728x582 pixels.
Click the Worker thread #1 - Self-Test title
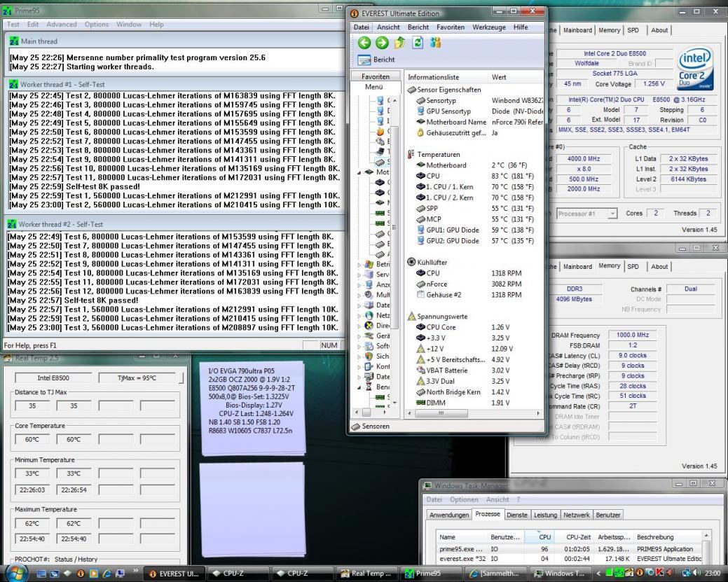(62, 85)
